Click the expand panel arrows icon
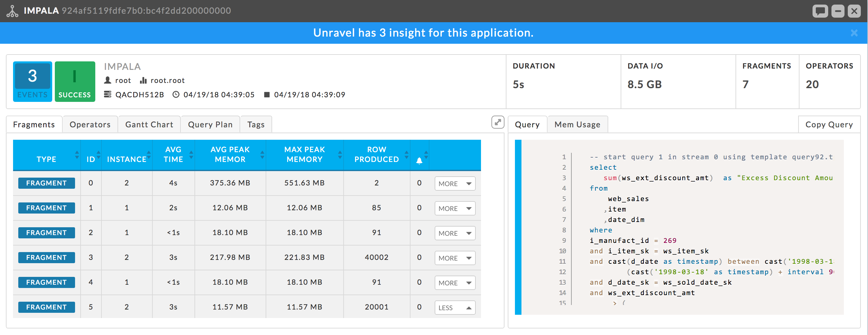 (498, 122)
